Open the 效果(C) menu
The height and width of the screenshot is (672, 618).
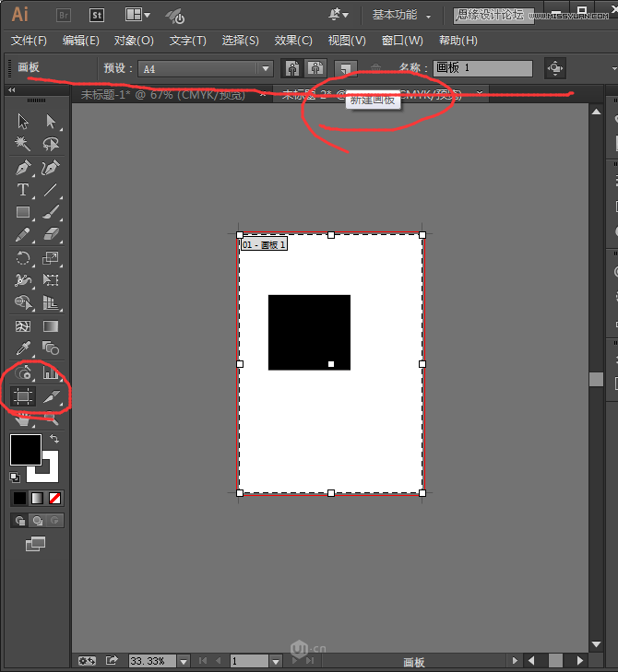pyautogui.click(x=293, y=41)
